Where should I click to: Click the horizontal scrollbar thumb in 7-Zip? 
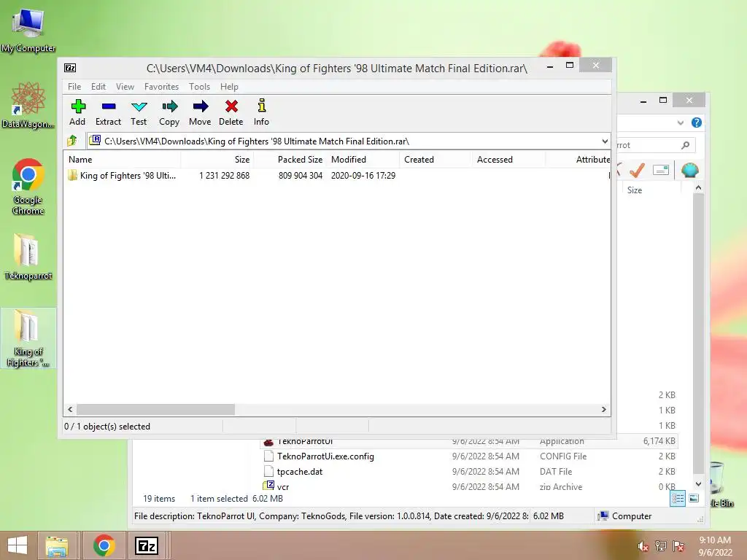pyautogui.click(x=156, y=410)
